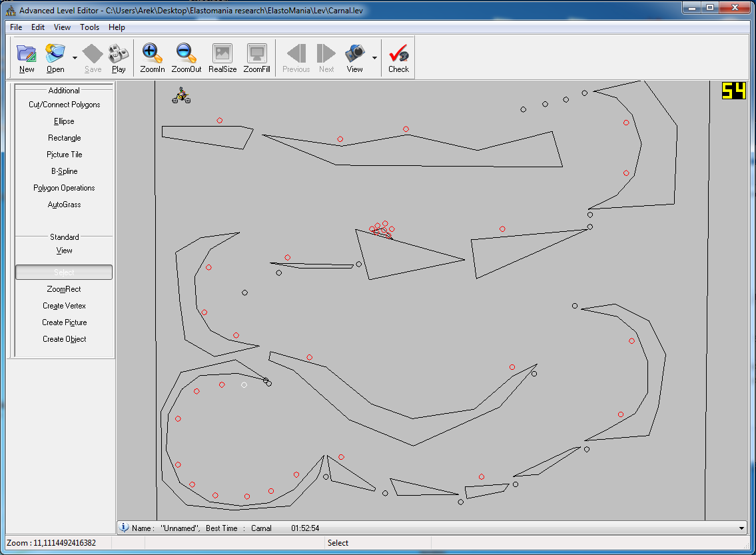This screenshot has width=756, height=555.
Task: Click the yellow 54 counter display
Action: 733,91
